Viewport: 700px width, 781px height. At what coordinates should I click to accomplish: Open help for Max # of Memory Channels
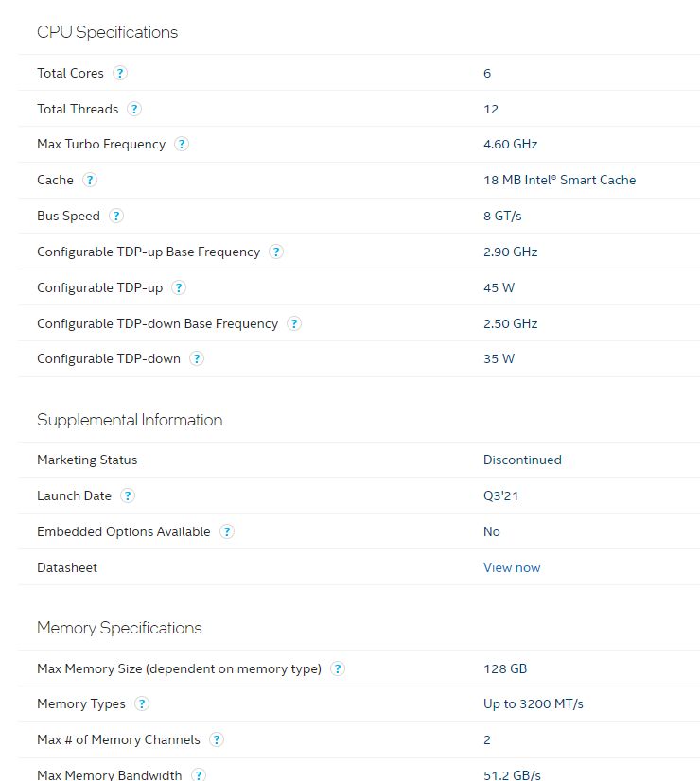click(217, 739)
